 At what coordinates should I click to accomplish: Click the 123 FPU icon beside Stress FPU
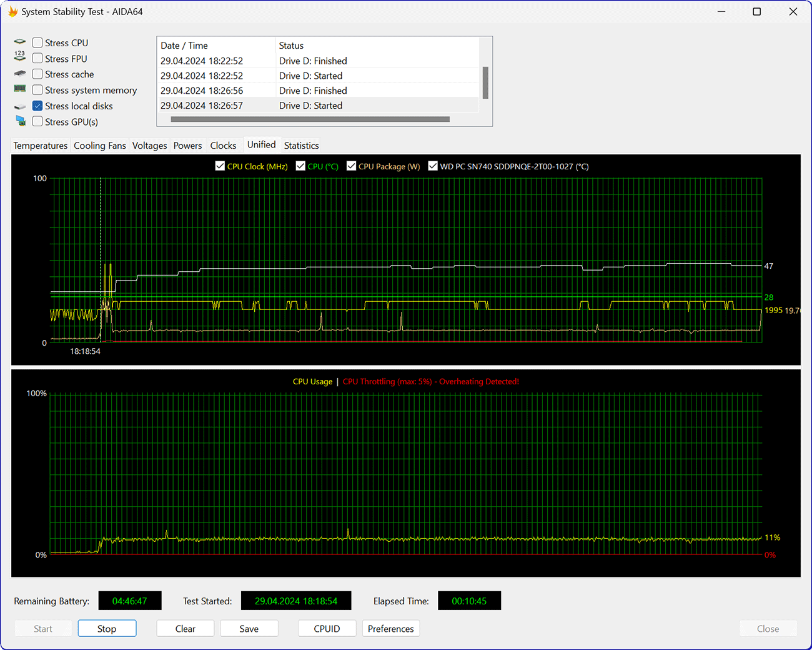click(x=20, y=56)
